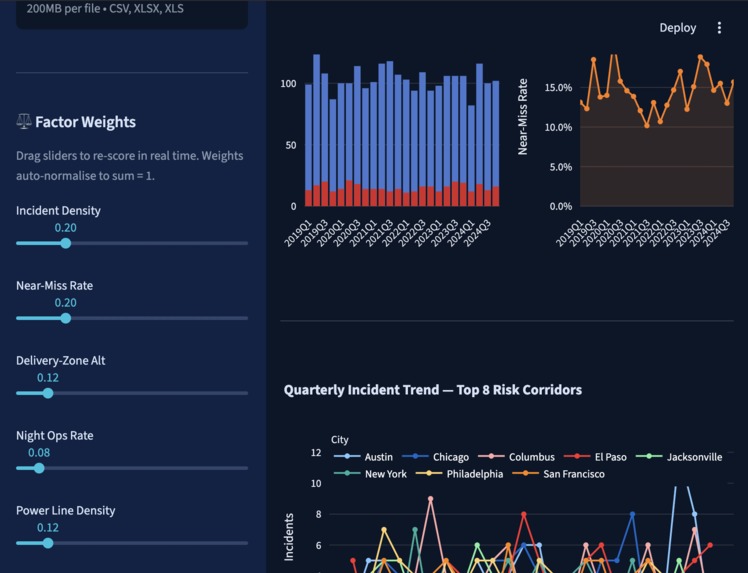Image resolution: width=748 pixels, height=573 pixels.
Task: Click the Night Ops Rate label
Action: point(54,435)
